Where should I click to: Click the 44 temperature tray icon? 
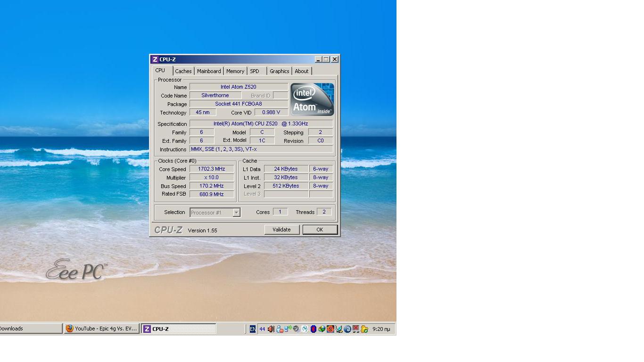pos(262,329)
